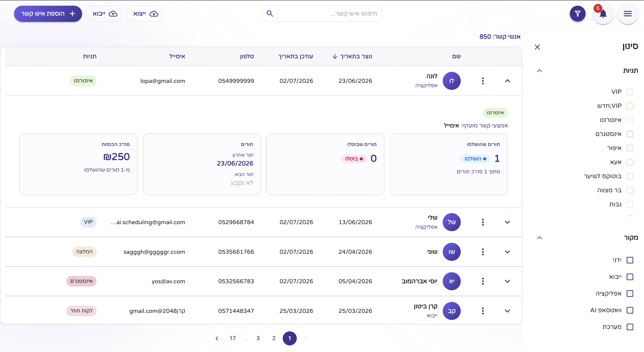
Task: Open notifications bell with 6 badge
Action: coord(603,13)
